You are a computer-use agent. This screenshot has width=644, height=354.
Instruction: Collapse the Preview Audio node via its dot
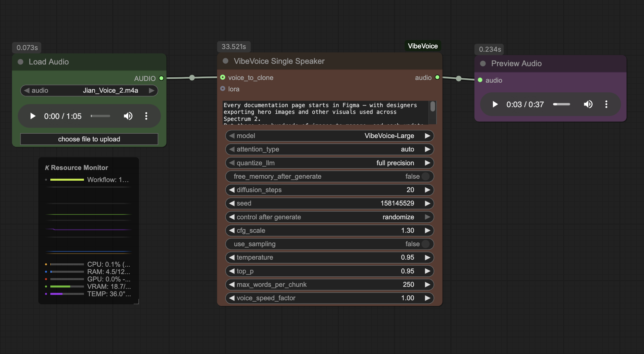(x=482, y=63)
